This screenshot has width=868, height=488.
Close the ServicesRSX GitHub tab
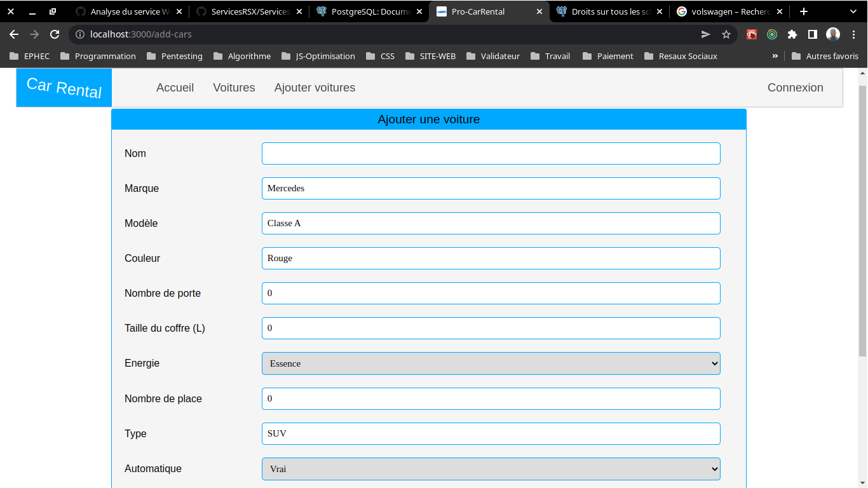(x=299, y=11)
